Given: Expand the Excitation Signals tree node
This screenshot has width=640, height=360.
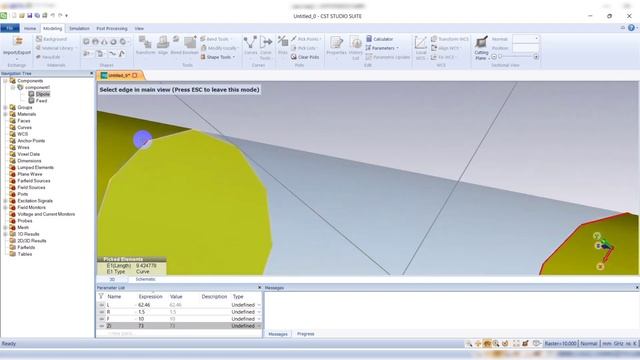Looking at the screenshot, I should pos(5,201).
